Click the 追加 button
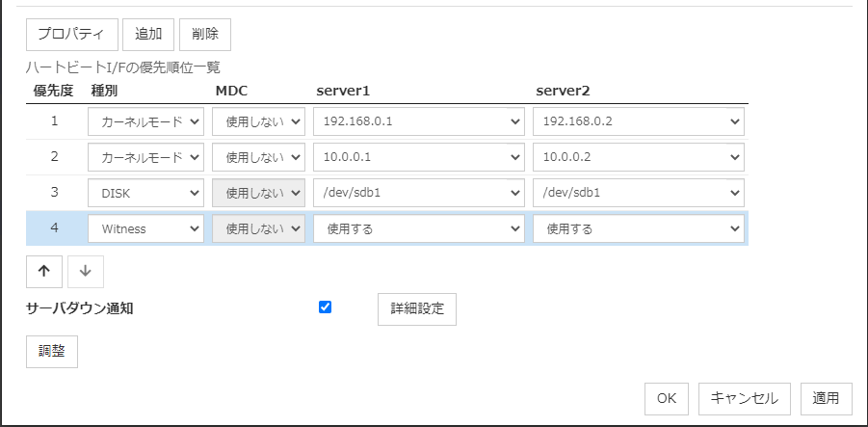This screenshot has width=868, height=427. pos(147,34)
